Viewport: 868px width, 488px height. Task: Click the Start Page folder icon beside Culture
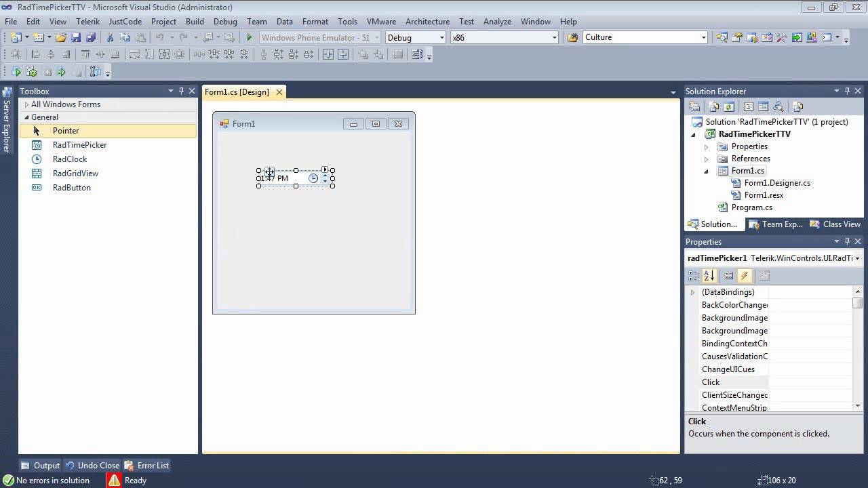(x=573, y=38)
